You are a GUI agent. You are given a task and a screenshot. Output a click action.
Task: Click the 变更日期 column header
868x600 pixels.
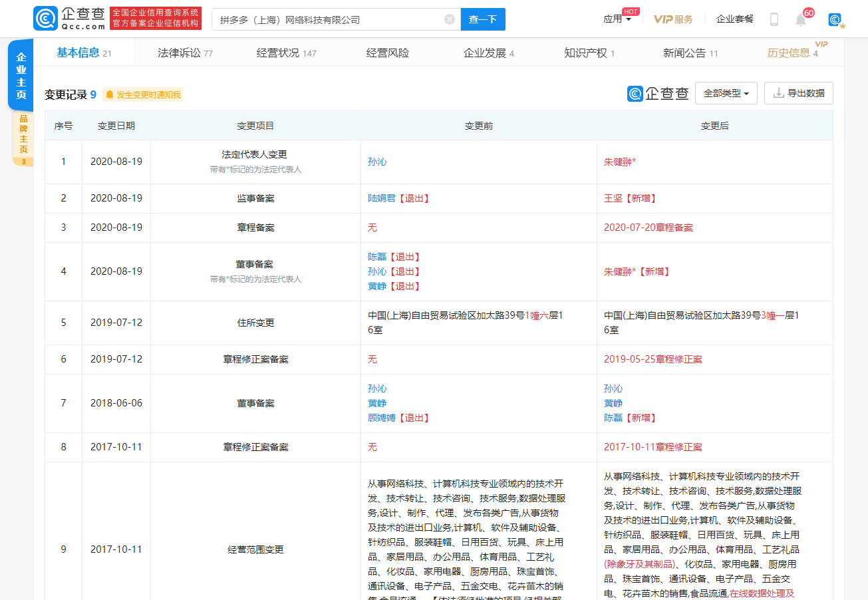coord(116,126)
